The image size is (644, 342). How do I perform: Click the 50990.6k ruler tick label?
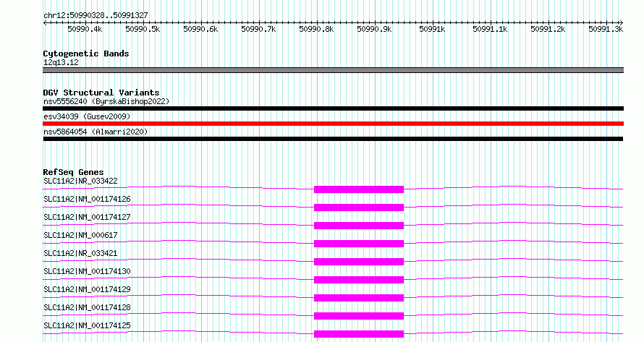point(200,29)
